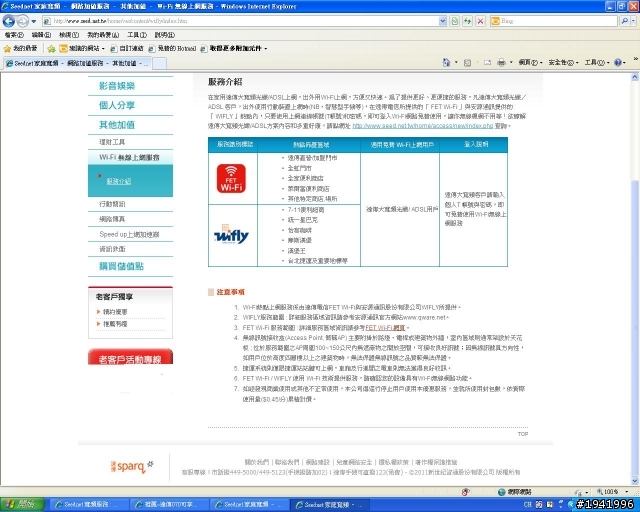Click the Wifly logo in the table
Screen dimensions: 640x512
click(x=231, y=234)
